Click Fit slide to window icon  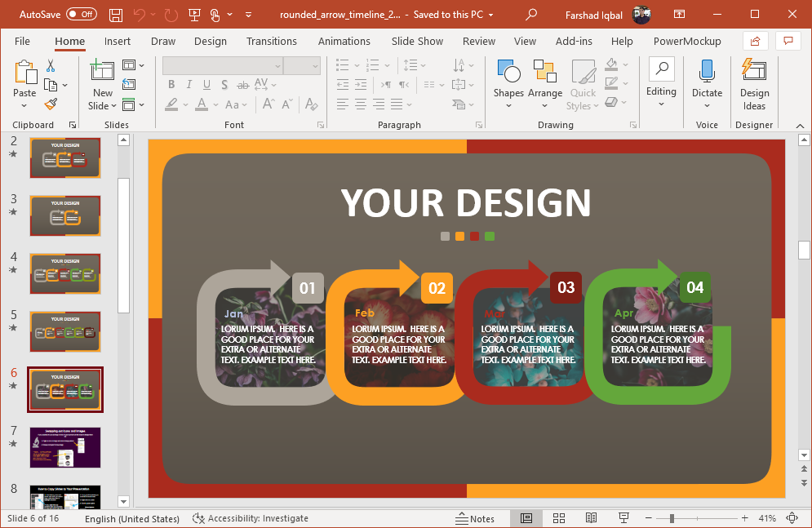pos(792,518)
